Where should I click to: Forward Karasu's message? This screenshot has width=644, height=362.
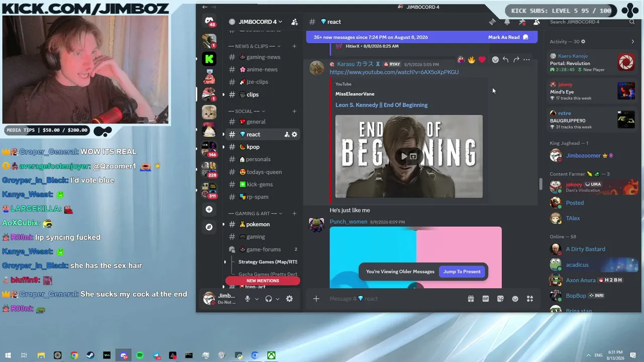click(x=516, y=60)
